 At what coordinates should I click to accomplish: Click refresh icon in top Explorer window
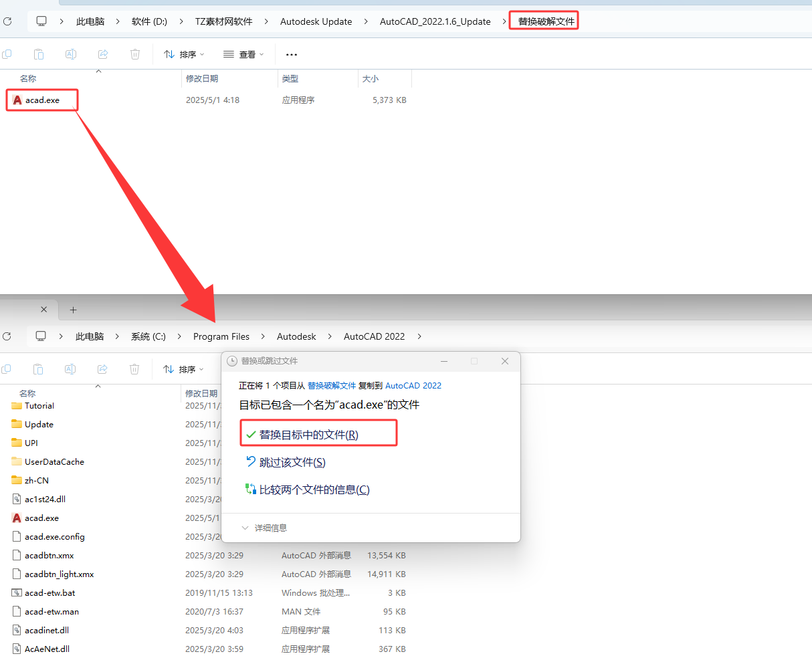click(7, 21)
